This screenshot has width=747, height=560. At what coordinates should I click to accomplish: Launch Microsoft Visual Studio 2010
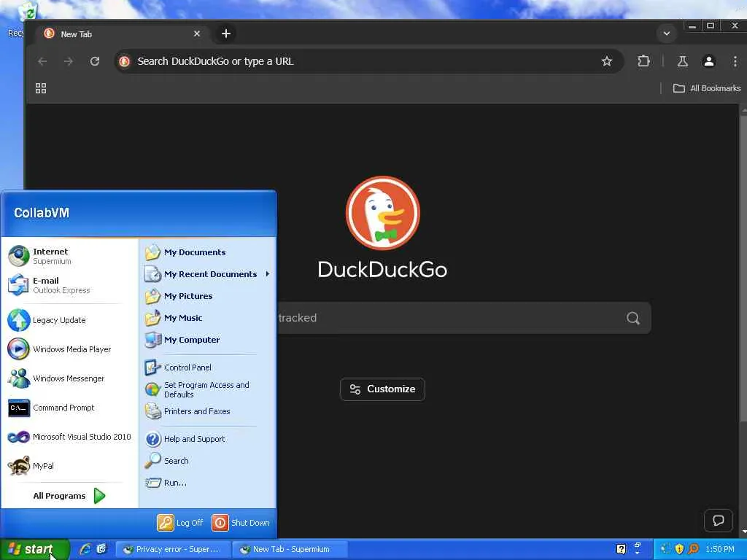coord(69,437)
